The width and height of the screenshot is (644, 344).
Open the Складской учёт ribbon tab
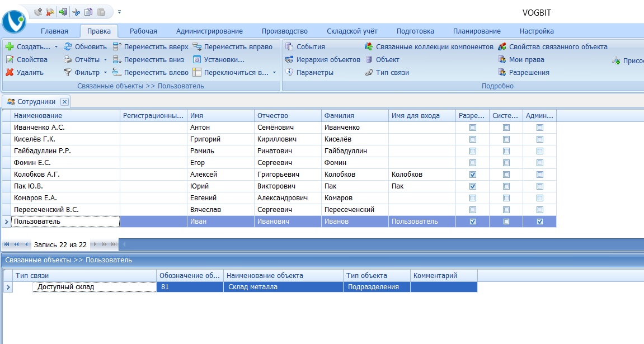click(352, 31)
